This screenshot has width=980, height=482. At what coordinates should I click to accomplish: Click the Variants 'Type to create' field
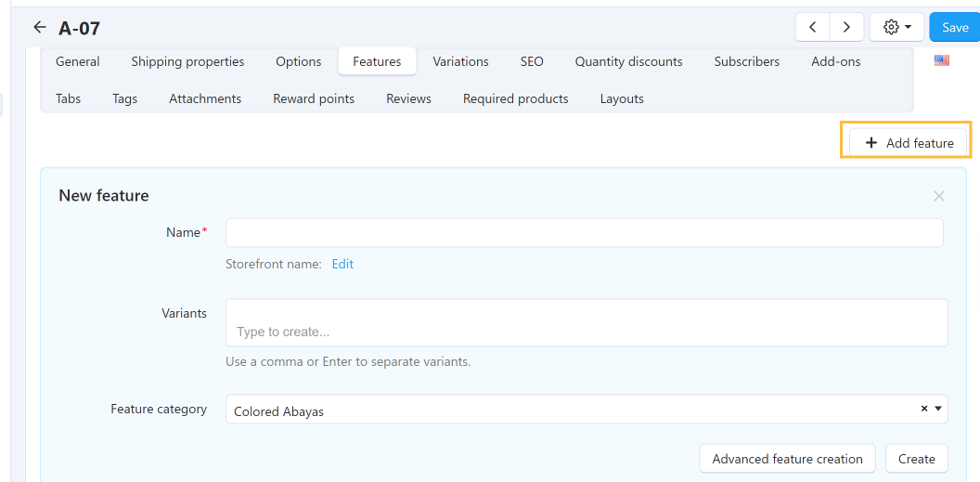[587, 322]
